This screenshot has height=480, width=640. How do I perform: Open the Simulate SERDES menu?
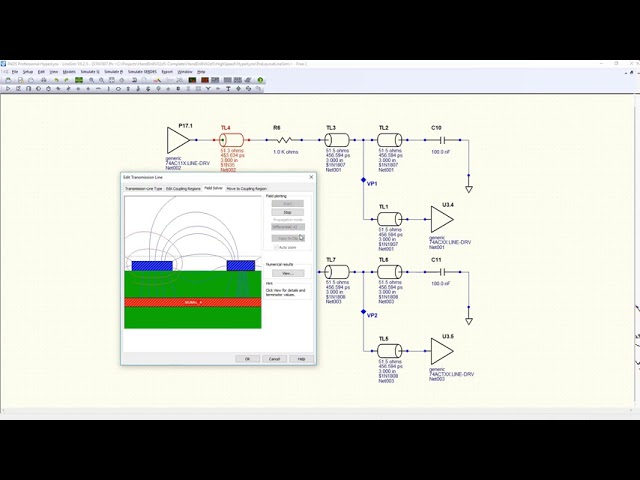tap(142, 72)
